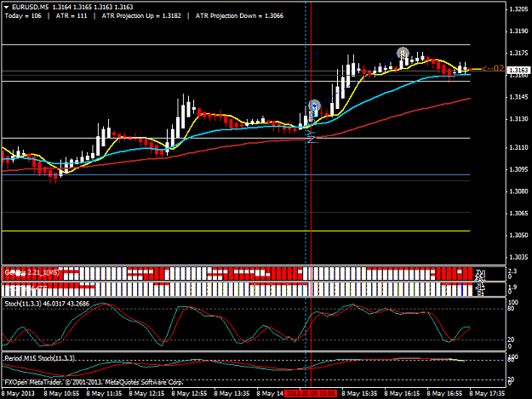The width and height of the screenshot is (532, 399).
Task: Click the 'Period M15 Stoch(11,3,3)' indicator label
Action: [x=40, y=358]
